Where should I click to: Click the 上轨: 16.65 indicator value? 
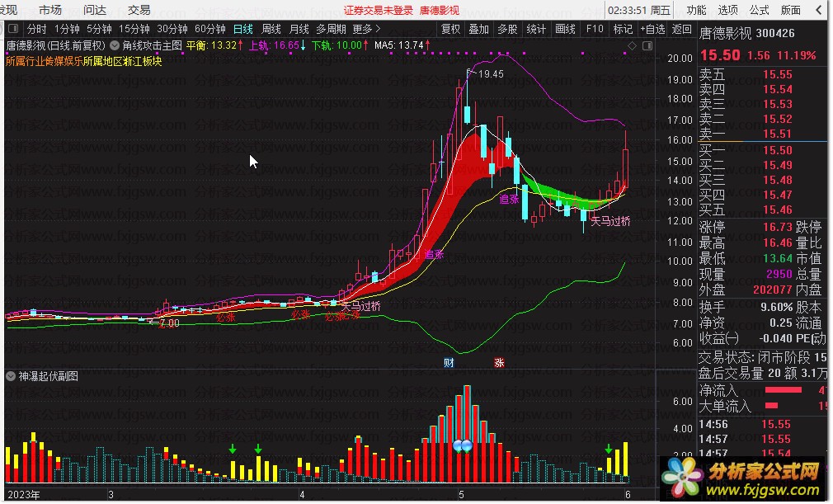(x=277, y=45)
